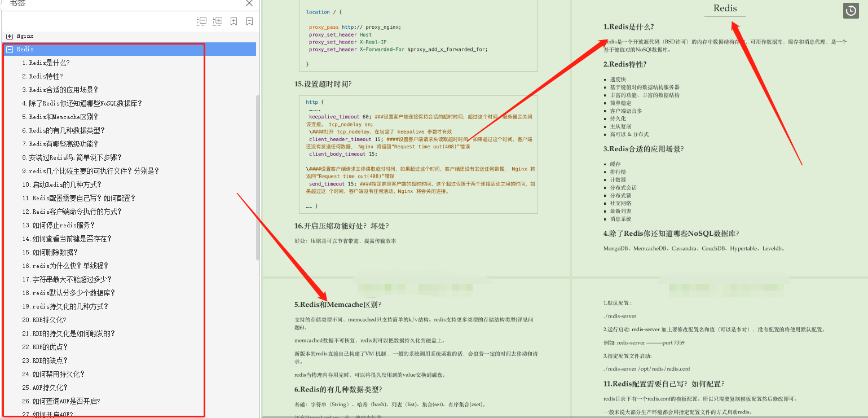Screen dimensions: 868x418
Task: Open bookmark '20.RDB持久化?'
Action: click(45, 320)
